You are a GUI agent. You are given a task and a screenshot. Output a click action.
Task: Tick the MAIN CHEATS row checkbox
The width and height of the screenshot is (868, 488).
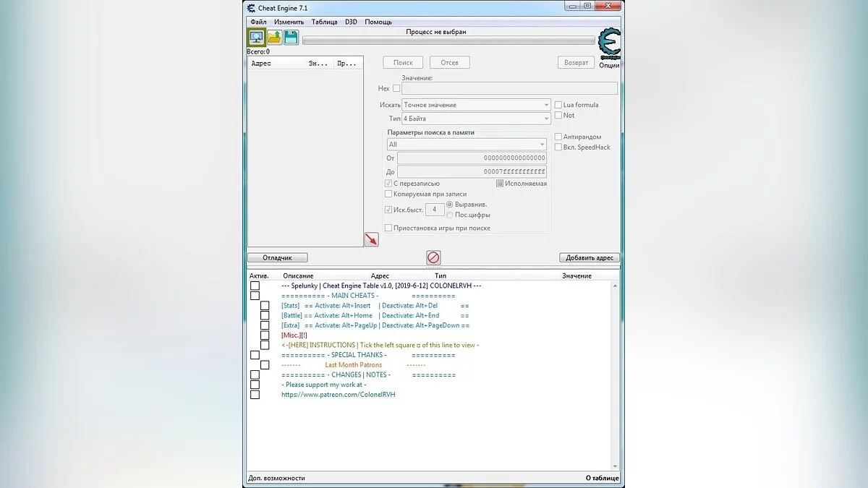[x=255, y=296]
